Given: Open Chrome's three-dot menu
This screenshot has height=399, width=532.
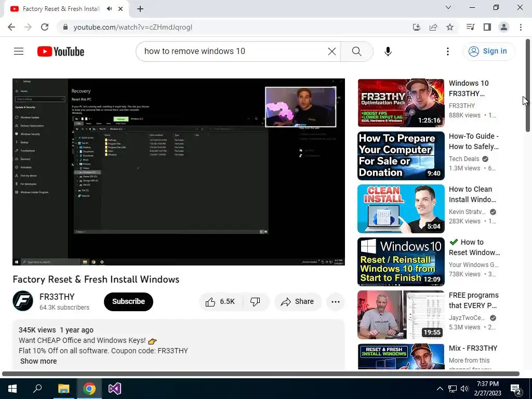Looking at the screenshot, I should coord(521,27).
